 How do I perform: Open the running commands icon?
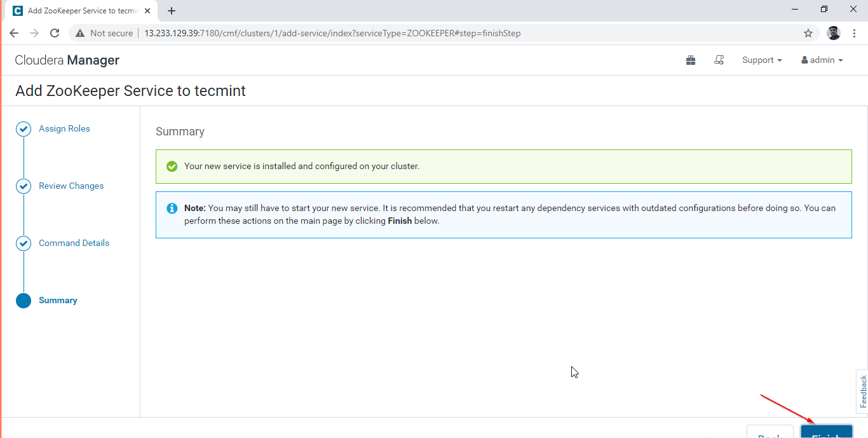719,60
